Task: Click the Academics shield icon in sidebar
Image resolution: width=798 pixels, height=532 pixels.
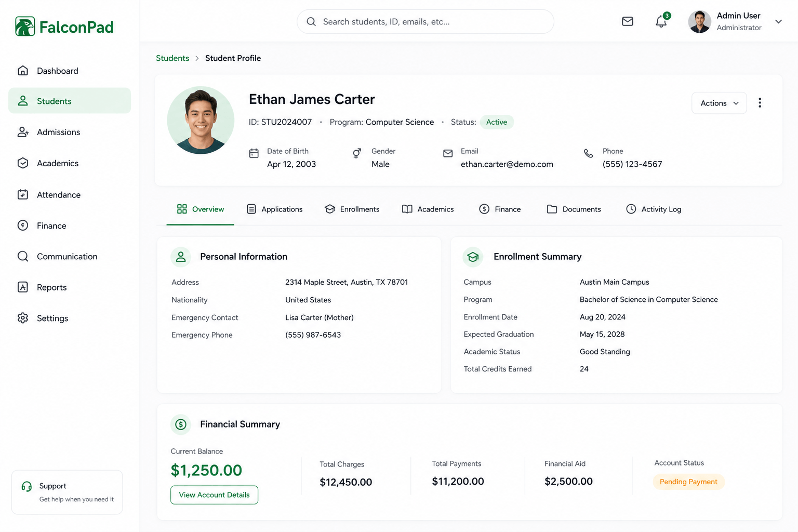Action: tap(23, 163)
